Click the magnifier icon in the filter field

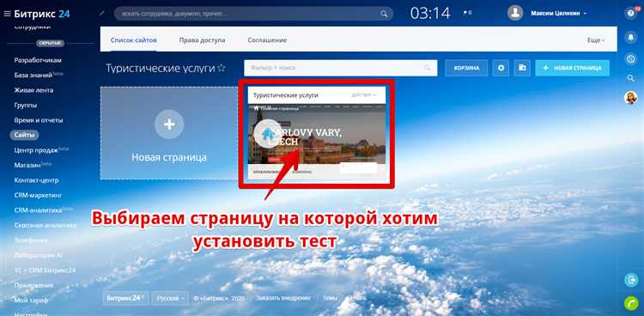coord(428,68)
